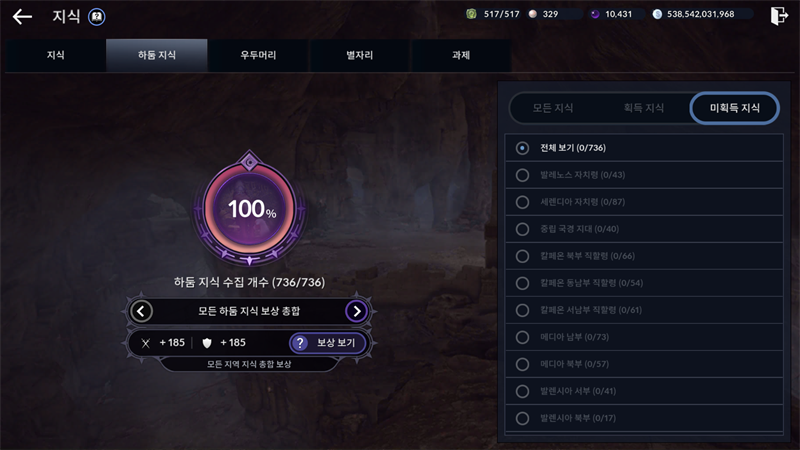Image resolution: width=800 pixels, height=450 pixels.
Task: Click the shield defense +185 icon
Action: [207, 343]
